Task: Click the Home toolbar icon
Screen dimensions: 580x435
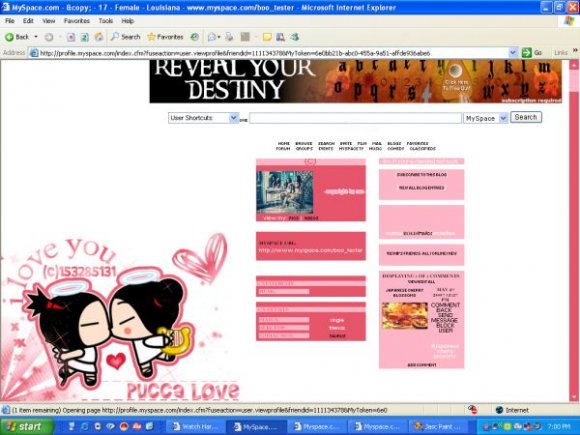Action: click(x=99, y=37)
